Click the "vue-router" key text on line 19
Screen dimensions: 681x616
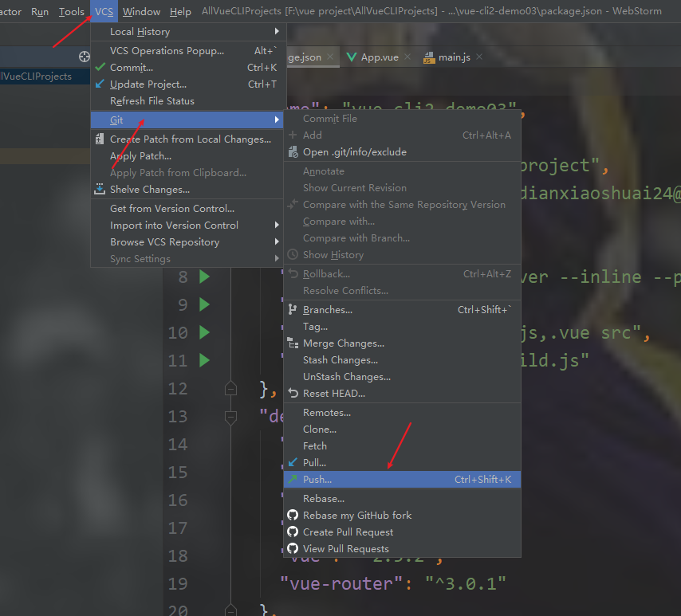pos(343,583)
